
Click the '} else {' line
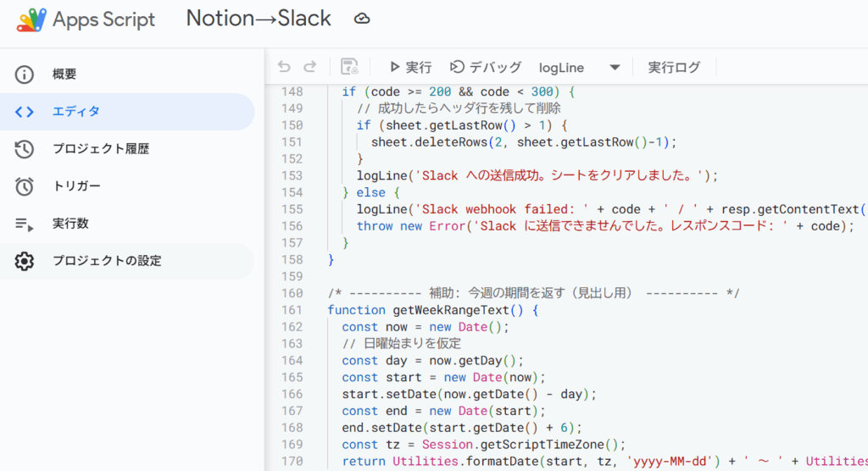click(x=371, y=192)
